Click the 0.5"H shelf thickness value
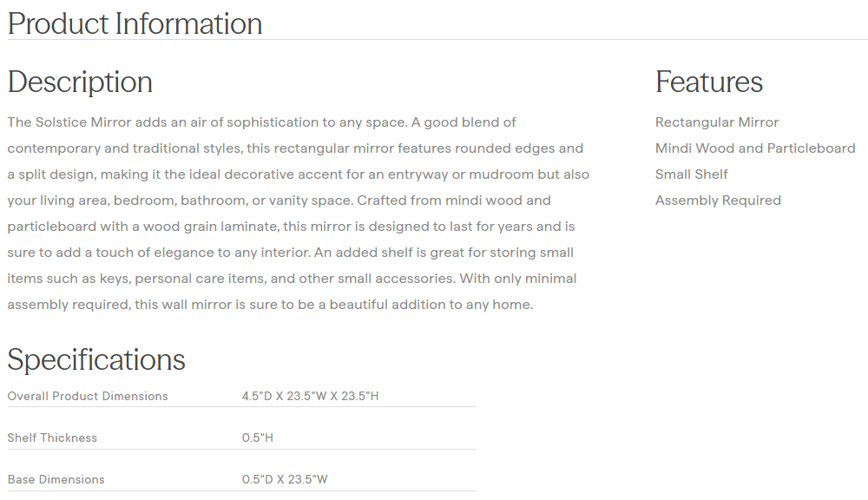The image size is (868, 500). pos(257,437)
